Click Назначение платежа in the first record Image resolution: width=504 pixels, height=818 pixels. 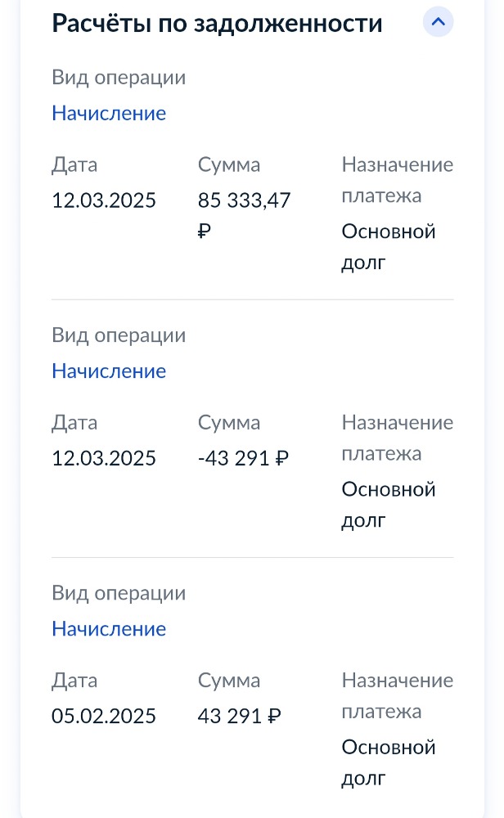[x=398, y=180]
